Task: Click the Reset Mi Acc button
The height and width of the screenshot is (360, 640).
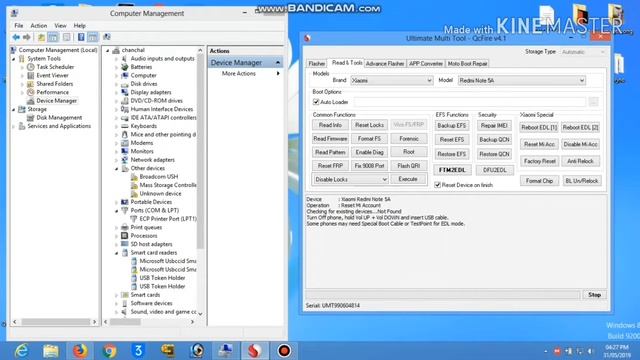Action: [x=539, y=144]
